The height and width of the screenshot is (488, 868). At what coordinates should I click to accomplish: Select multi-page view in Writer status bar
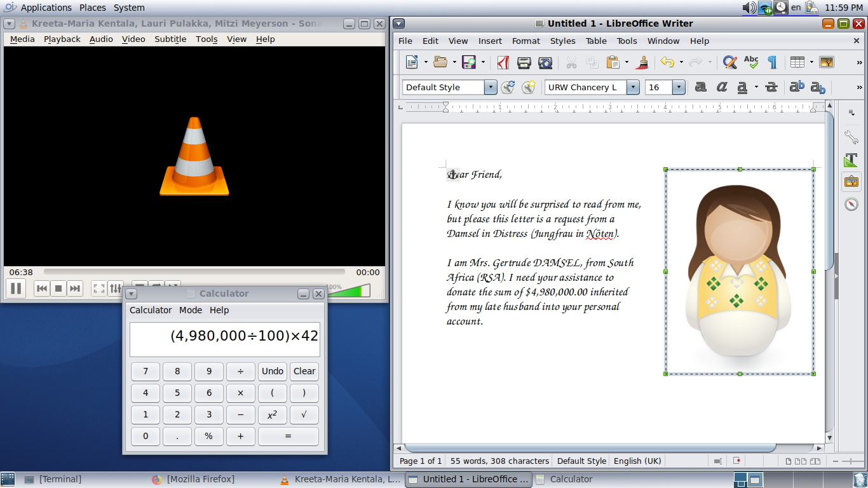click(800, 461)
